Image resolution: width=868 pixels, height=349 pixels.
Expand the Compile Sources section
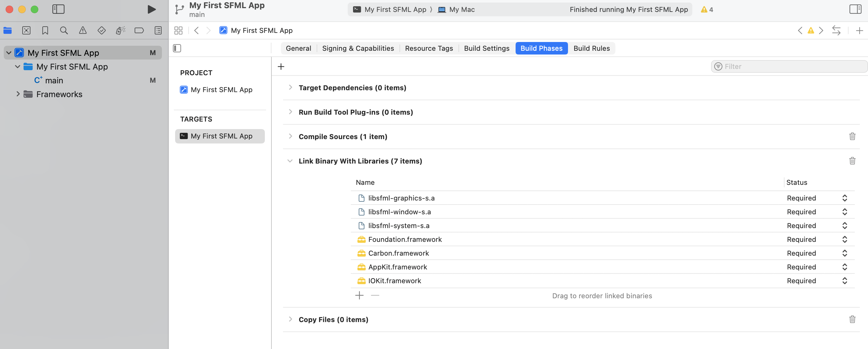coord(291,136)
